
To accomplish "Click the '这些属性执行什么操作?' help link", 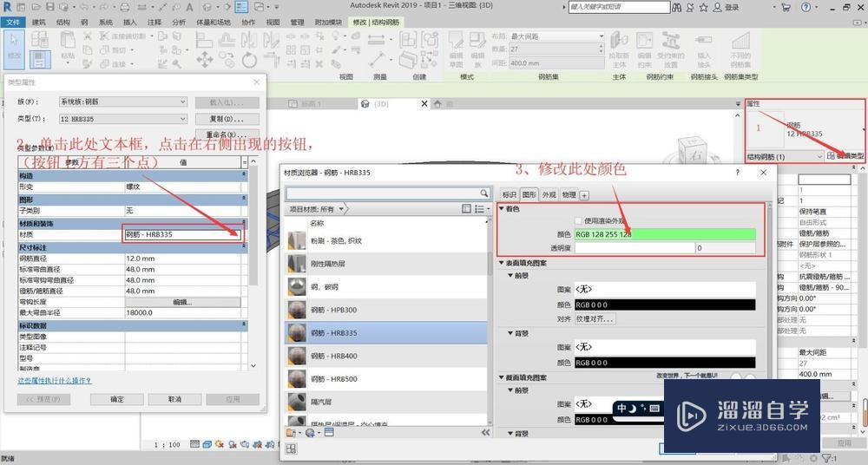I will pos(54,381).
